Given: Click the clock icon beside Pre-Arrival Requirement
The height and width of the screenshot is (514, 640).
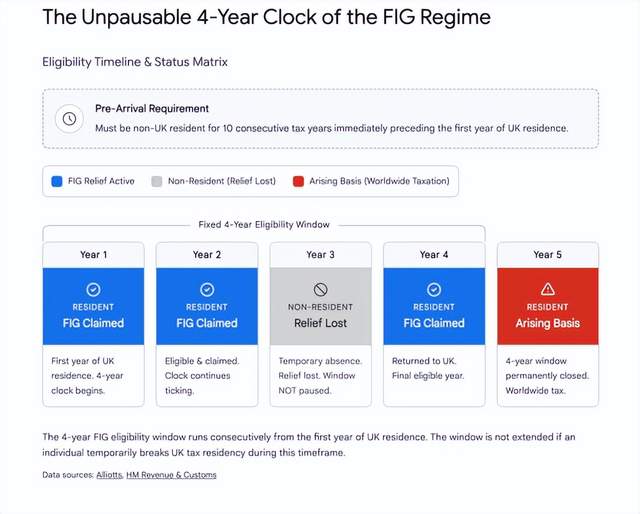Looking at the screenshot, I should click(x=68, y=118).
